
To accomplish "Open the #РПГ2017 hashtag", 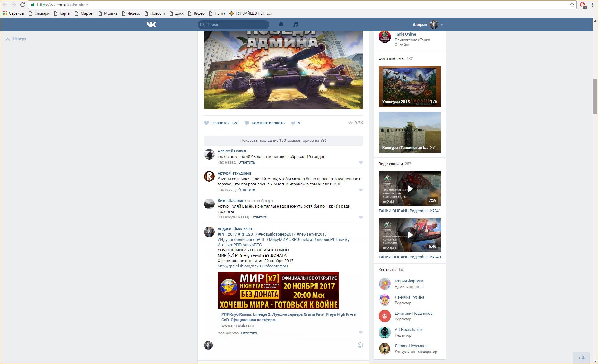I will click(227, 234).
